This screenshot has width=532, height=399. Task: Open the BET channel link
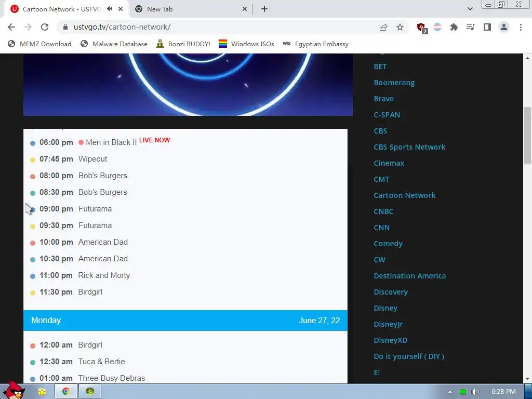click(x=380, y=66)
